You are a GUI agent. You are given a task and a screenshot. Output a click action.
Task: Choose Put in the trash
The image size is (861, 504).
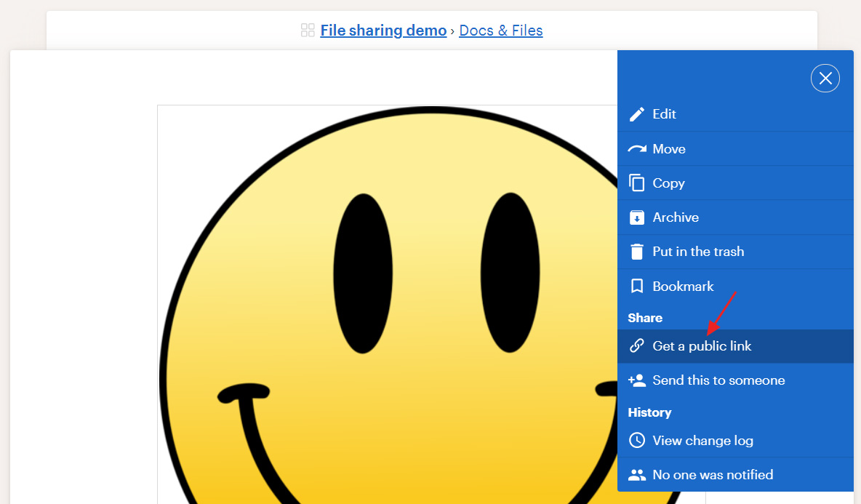(735, 252)
